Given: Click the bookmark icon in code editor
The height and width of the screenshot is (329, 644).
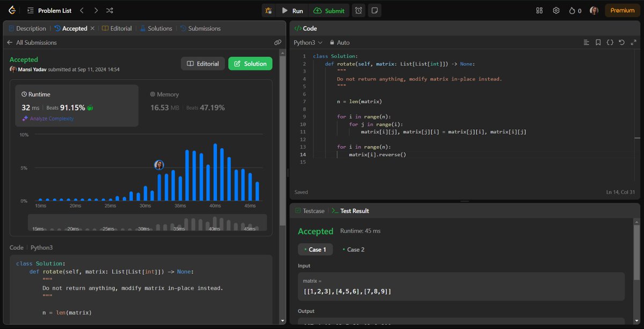Looking at the screenshot, I should click(598, 42).
